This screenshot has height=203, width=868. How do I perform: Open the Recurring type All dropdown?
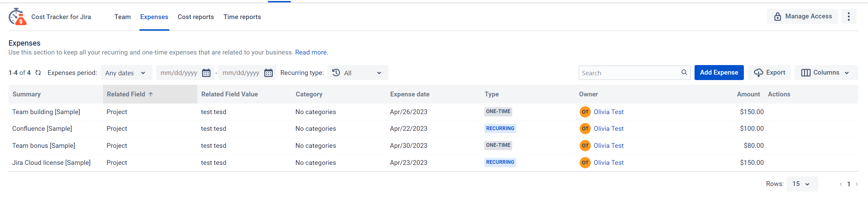pos(357,73)
